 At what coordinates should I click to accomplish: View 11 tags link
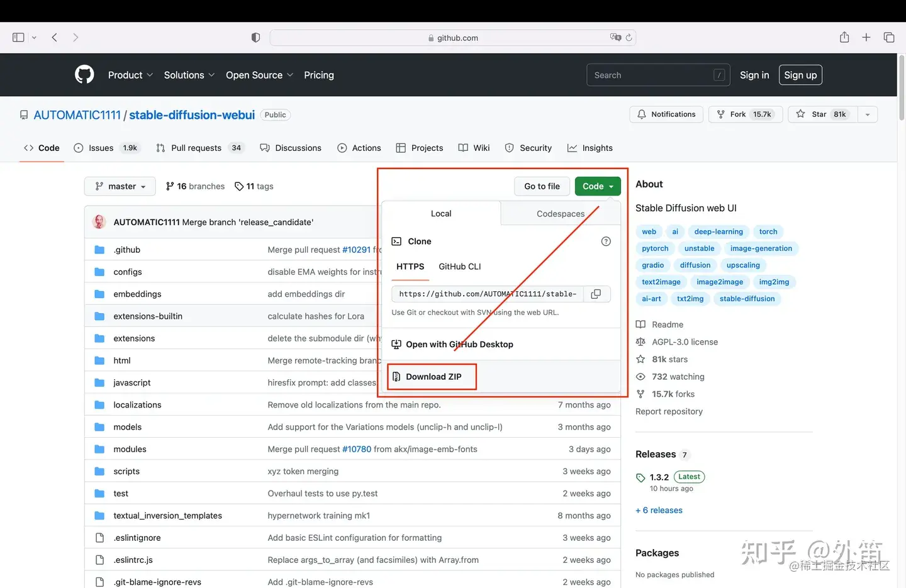click(x=254, y=186)
